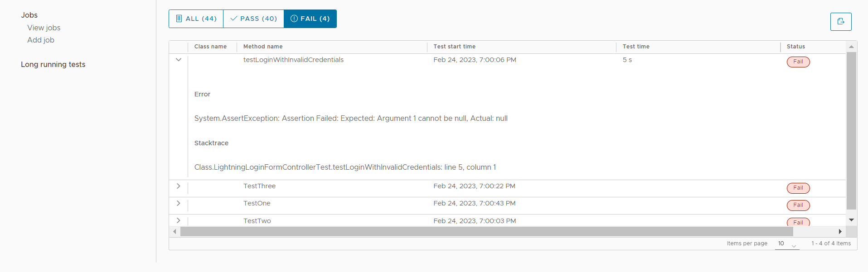The image size is (868, 272).
Task: Open the items per page dropdown
Action: (x=787, y=244)
